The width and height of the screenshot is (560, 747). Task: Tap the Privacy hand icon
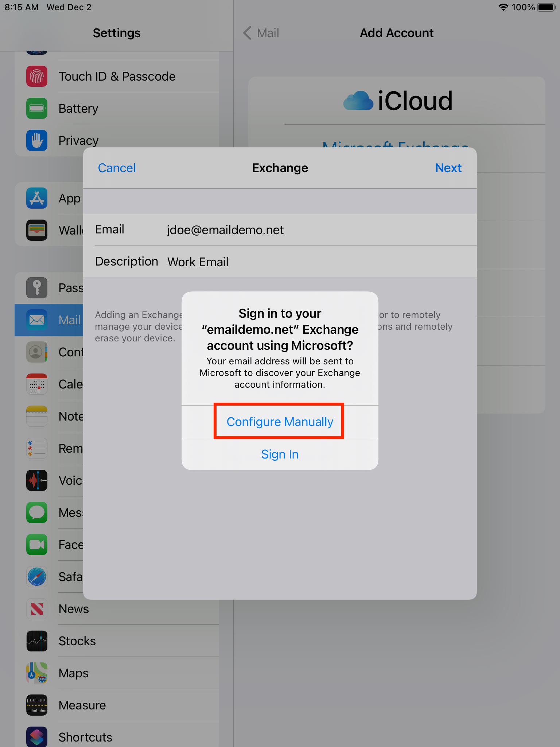point(37,140)
